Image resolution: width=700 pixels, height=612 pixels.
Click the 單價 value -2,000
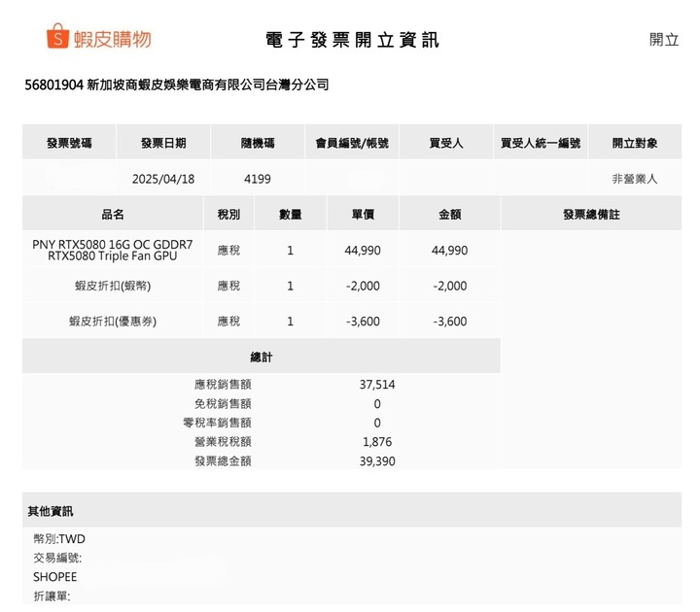(x=363, y=286)
